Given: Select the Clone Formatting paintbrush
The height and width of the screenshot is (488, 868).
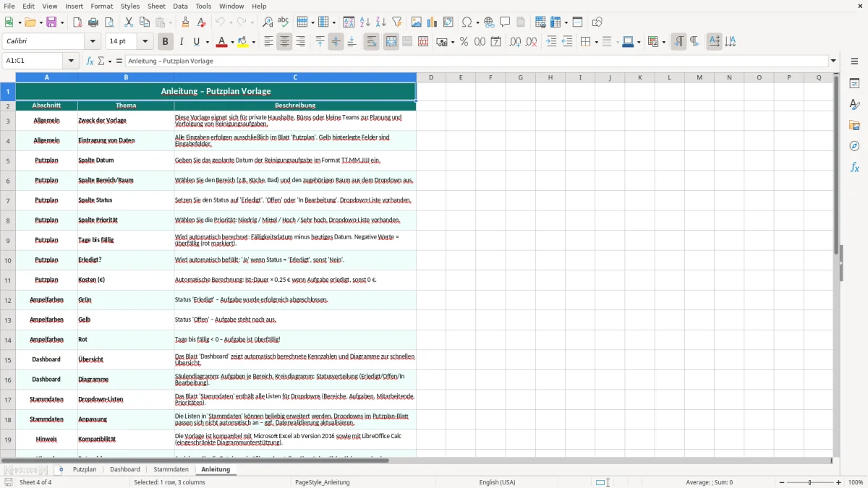Looking at the screenshot, I should point(185,22).
